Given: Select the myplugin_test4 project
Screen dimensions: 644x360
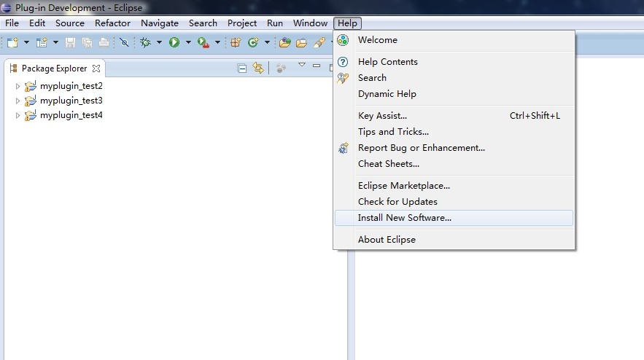Looking at the screenshot, I should 71,115.
